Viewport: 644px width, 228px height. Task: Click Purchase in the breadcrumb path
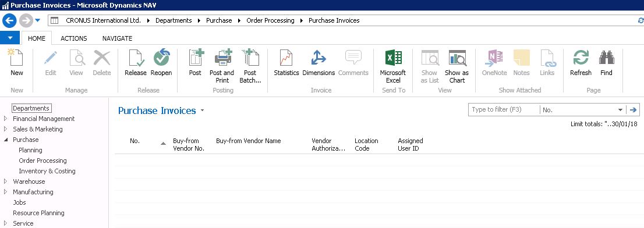click(x=219, y=20)
